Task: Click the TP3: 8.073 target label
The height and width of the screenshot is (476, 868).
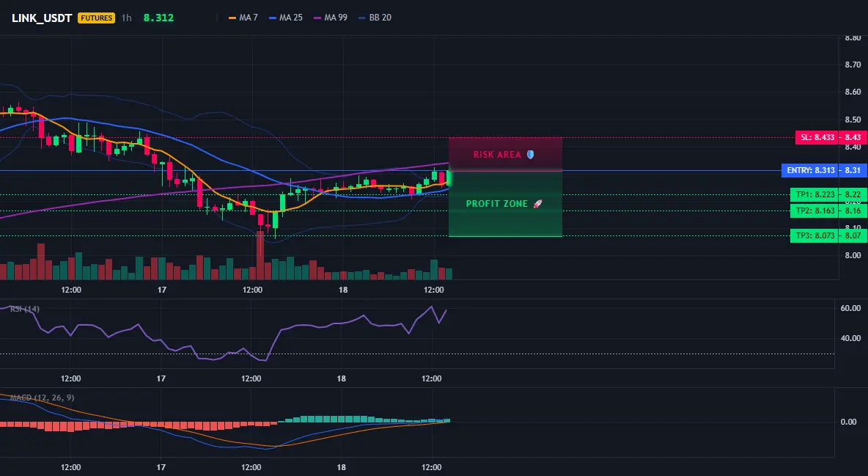Action: 815,235
